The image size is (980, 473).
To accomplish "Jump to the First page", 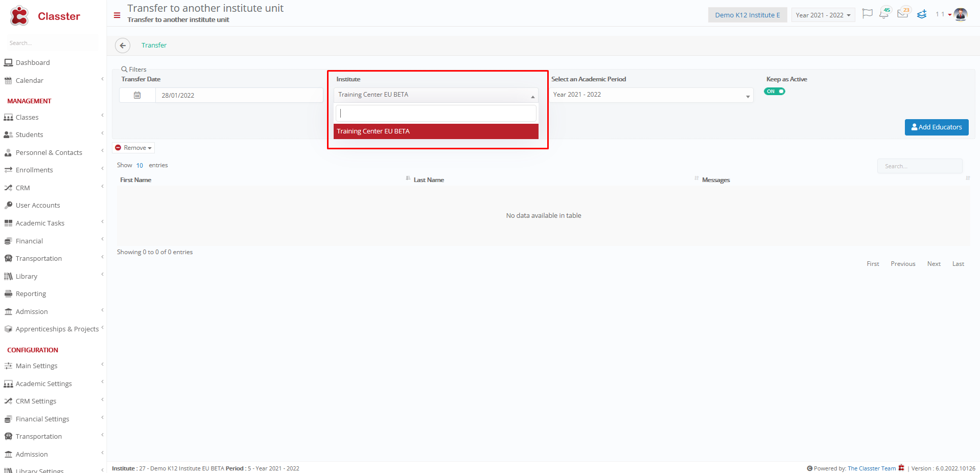I will (873, 264).
